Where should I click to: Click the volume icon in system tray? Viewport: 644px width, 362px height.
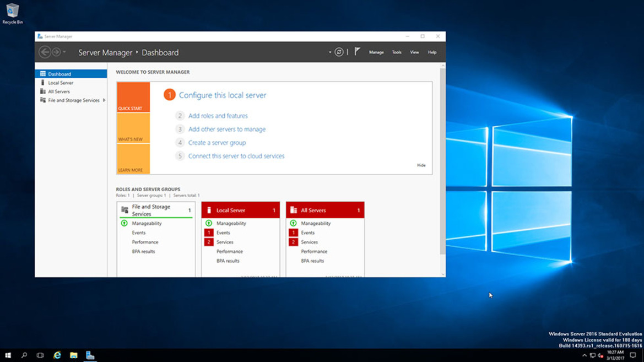(x=600, y=355)
